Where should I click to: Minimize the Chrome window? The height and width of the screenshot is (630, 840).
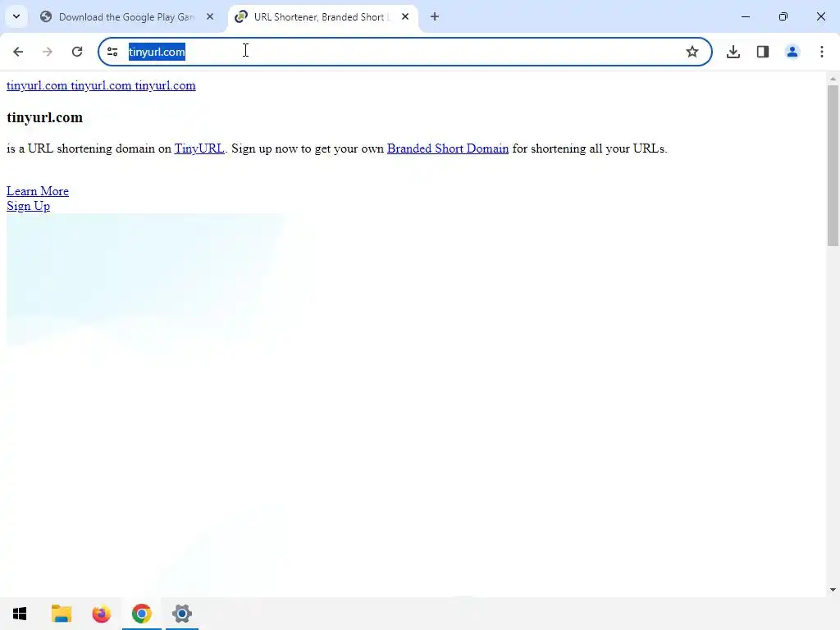[745, 16]
